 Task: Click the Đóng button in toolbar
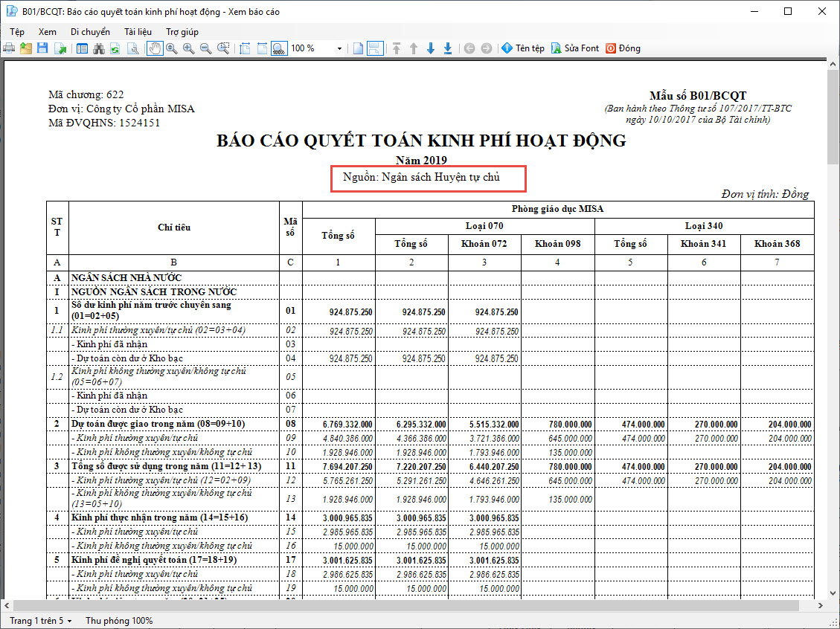(623, 48)
